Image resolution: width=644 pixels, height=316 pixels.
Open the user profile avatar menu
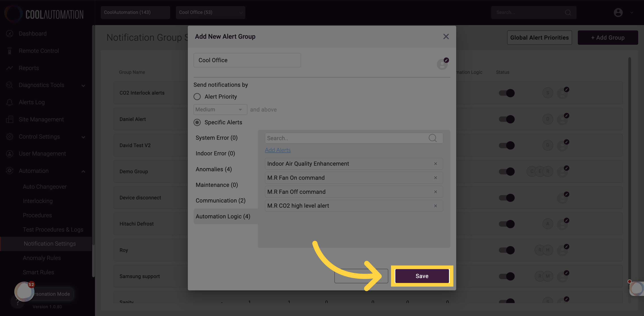[x=618, y=13]
